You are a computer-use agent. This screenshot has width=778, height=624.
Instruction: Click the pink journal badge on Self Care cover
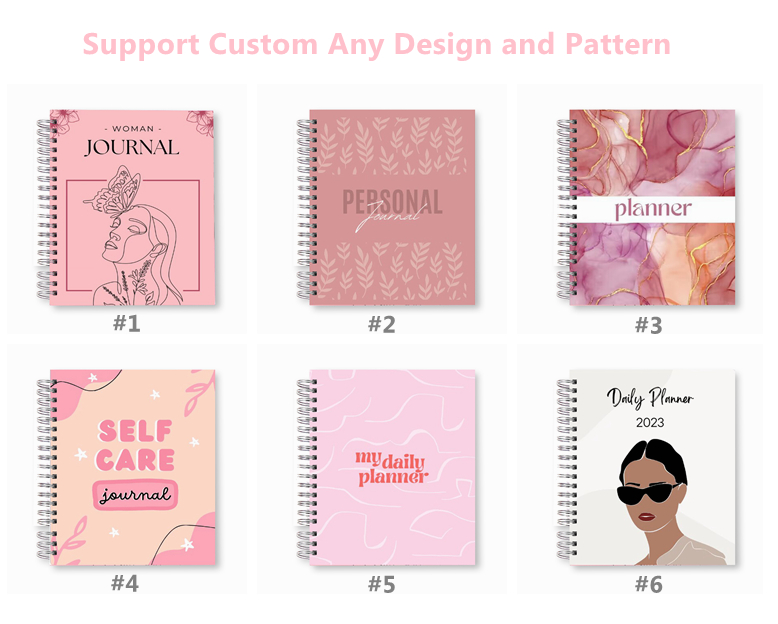click(x=135, y=495)
